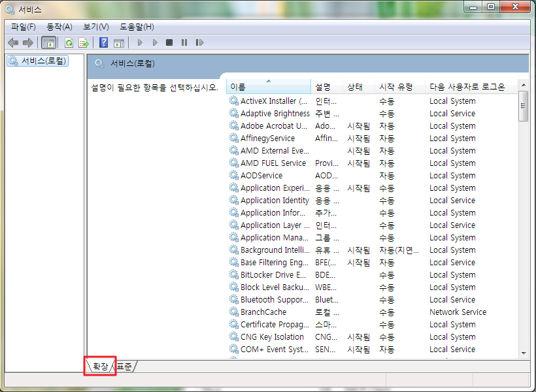Click gear icon of AODService row
Image resolution: width=536 pixels, height=392 pixels.
[x=234, y=175]
